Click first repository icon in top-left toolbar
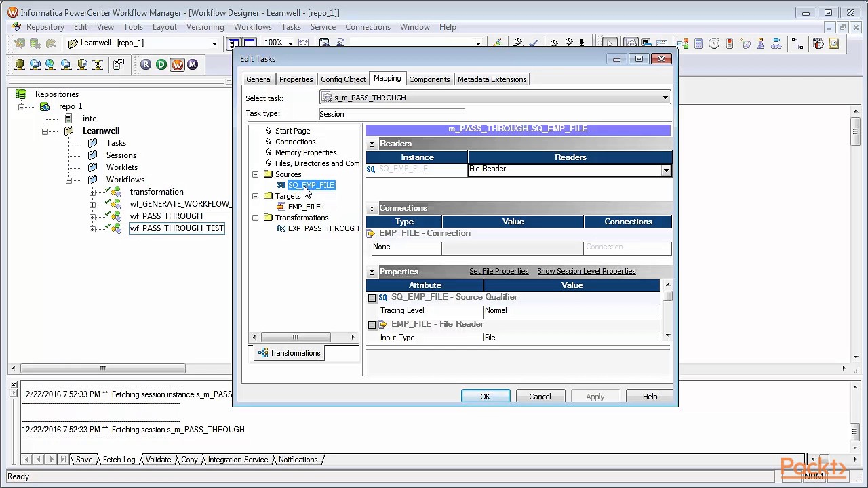Screen dimensions: 868x488 (x=20, y=43)
